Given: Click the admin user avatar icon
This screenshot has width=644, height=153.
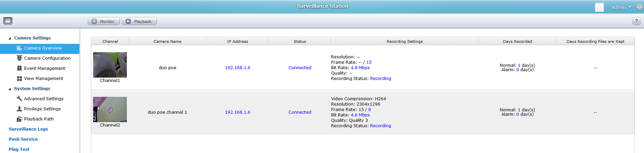Looking at the screenshot, I should click(599, 7).
